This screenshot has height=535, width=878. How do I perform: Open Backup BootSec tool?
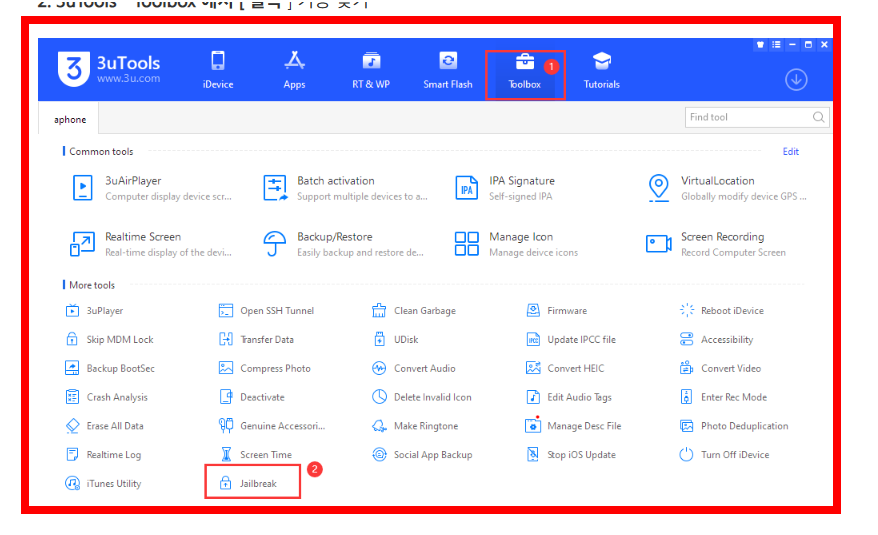(x=110, y=368)
